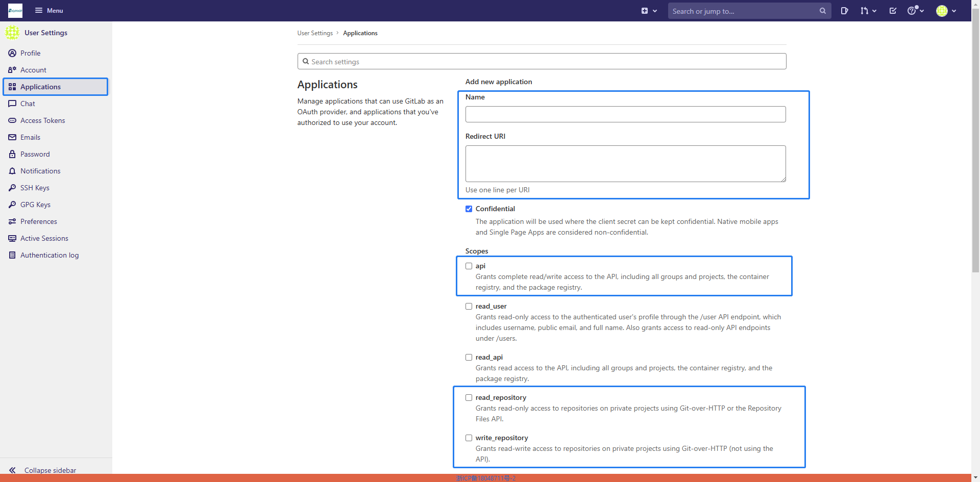Expand the merge requests dropdown
This screenshot has height=482, width=980.
(868, 11)
